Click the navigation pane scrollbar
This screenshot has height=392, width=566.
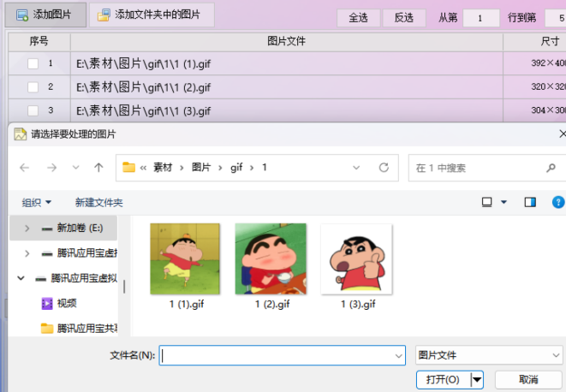pos(124,287)
